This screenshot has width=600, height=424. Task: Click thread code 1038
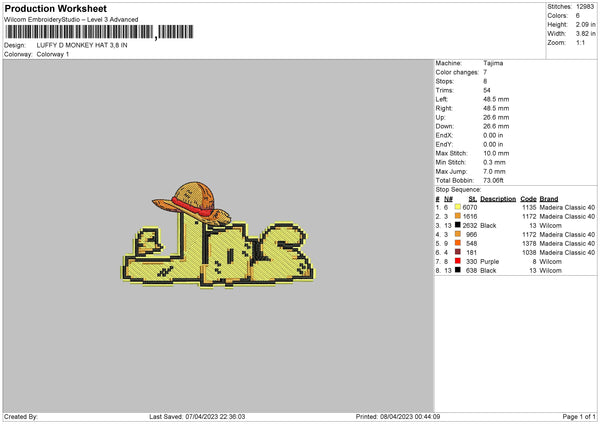[x=529, y=253]
